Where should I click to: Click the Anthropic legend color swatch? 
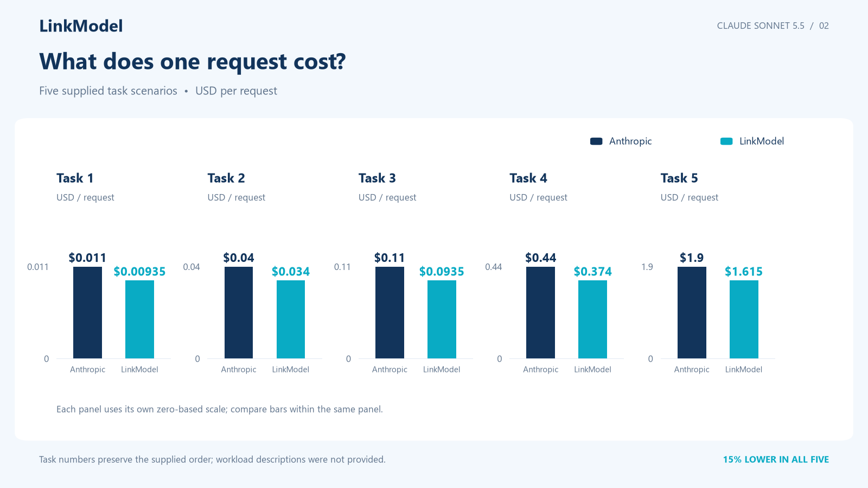pos(596,142)
